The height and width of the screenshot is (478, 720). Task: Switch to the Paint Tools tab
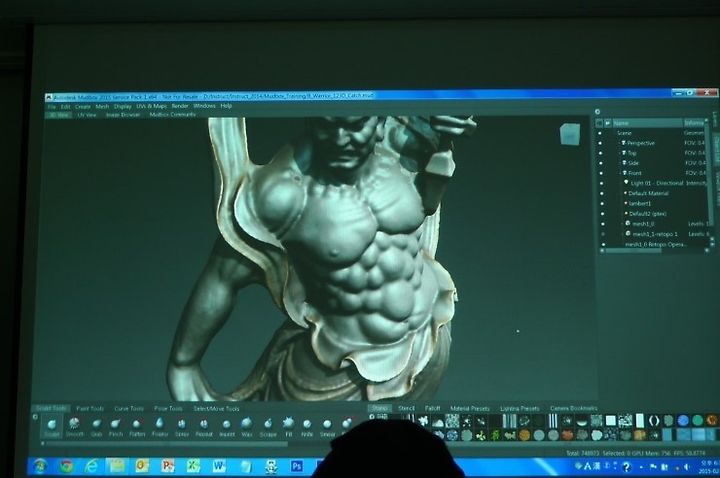click(x=90, y=408)
